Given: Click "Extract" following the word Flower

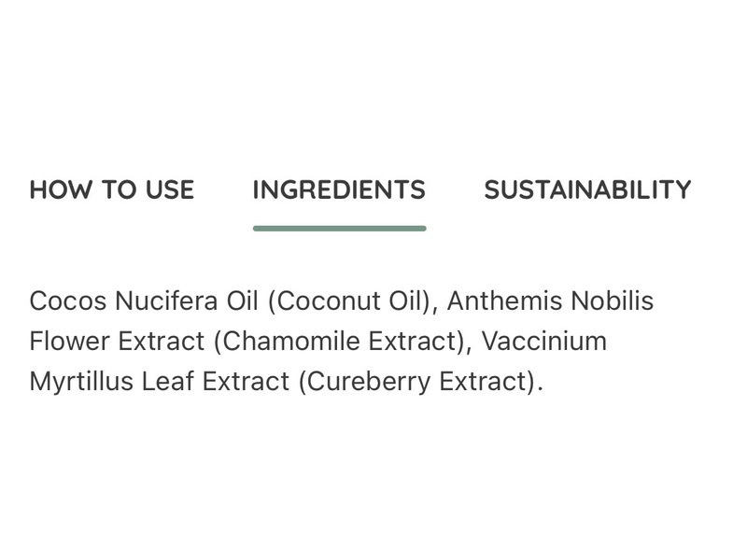Looking at the screenshot, I should [x=159, y=342].
